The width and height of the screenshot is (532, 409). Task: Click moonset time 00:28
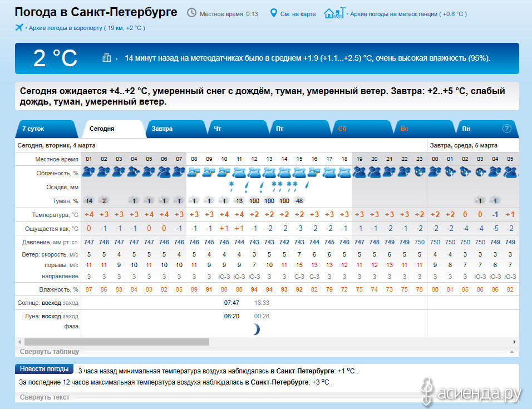pos(262,316)
